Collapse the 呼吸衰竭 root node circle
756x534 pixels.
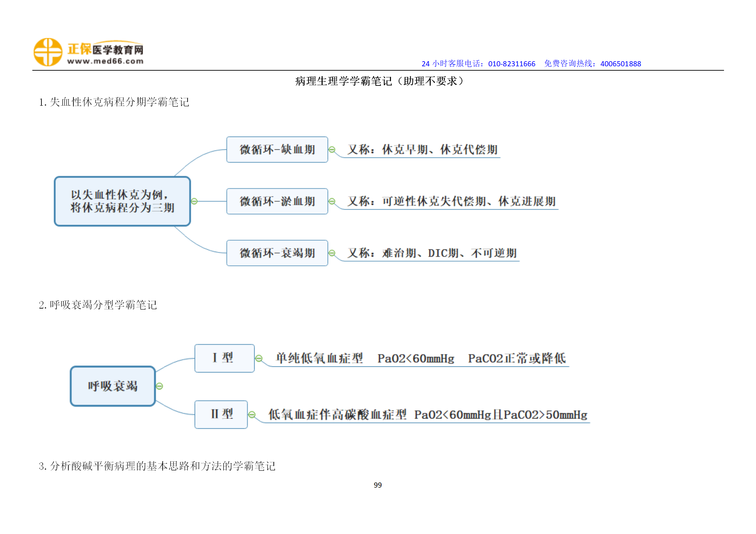[x=160, y=386]
